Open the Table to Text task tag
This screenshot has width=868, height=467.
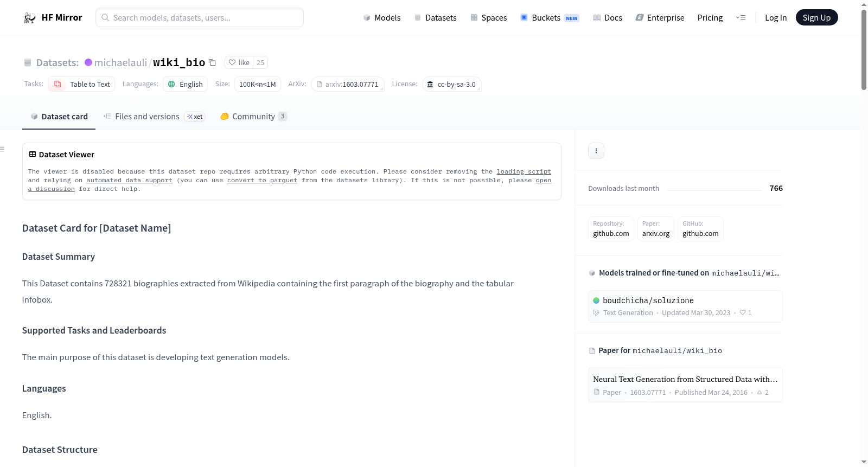point(81,84)
